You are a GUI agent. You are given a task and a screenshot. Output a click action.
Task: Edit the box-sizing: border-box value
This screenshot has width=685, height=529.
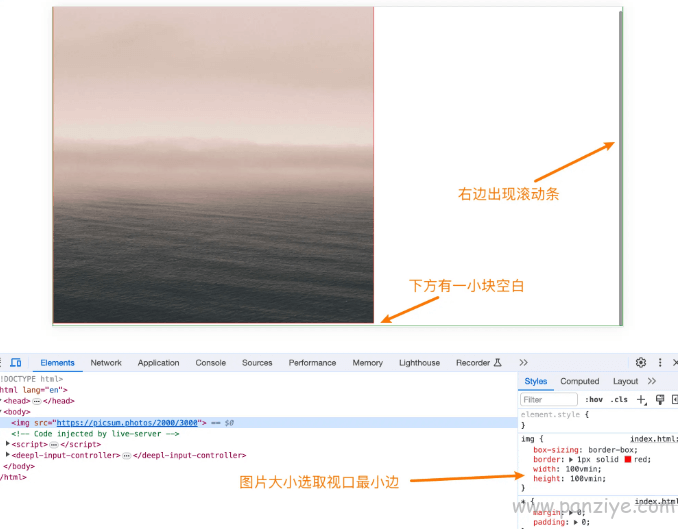[612, 449]
